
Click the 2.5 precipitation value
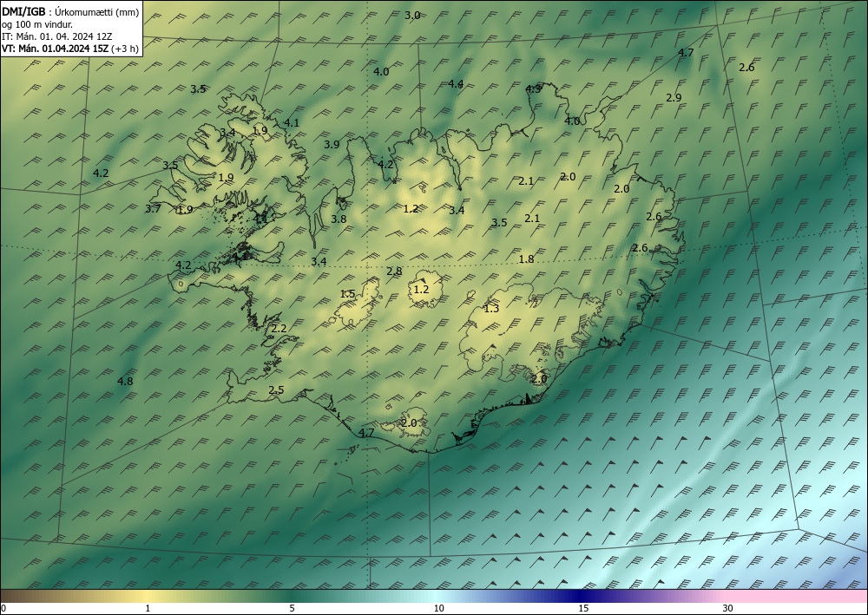[276, 390]
